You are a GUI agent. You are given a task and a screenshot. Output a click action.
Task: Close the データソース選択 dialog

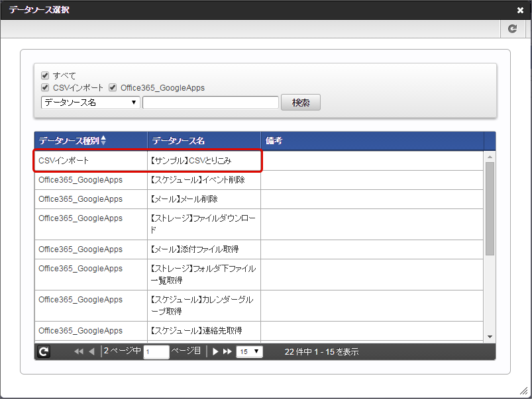pos(520,10)
